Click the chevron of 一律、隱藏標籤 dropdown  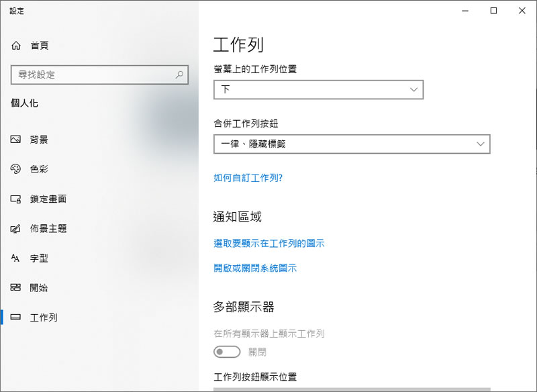pyautogui.click(x=481, y=144)
